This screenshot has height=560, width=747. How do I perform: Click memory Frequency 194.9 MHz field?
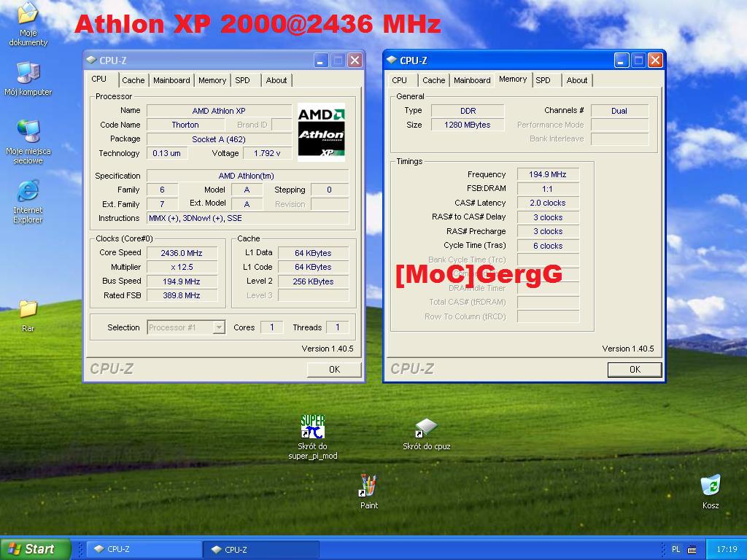coord(548,174)
